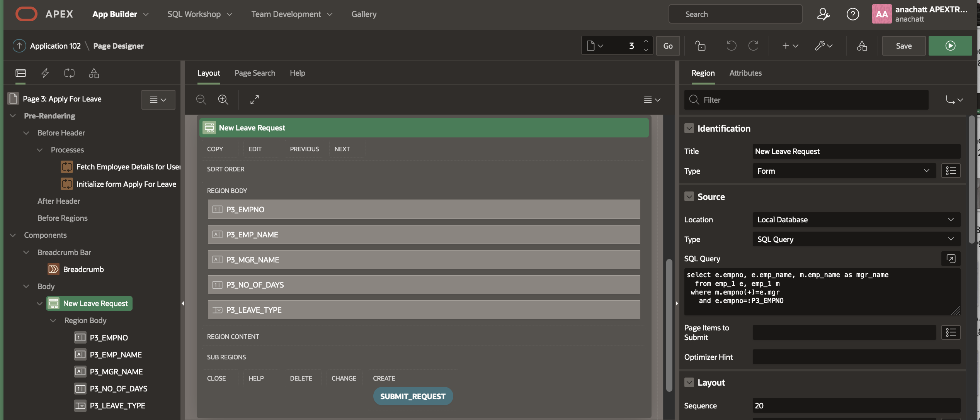Collapse the Source section toggle

[x=689, y=197]
